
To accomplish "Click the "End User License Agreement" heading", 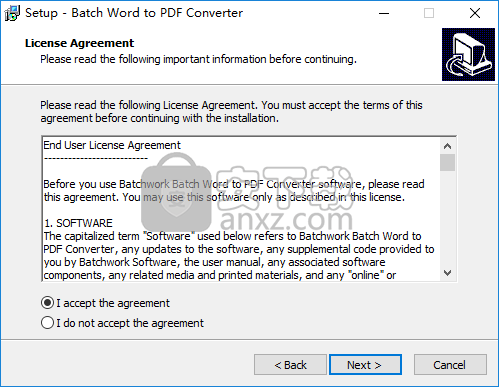I will point(112,145).
